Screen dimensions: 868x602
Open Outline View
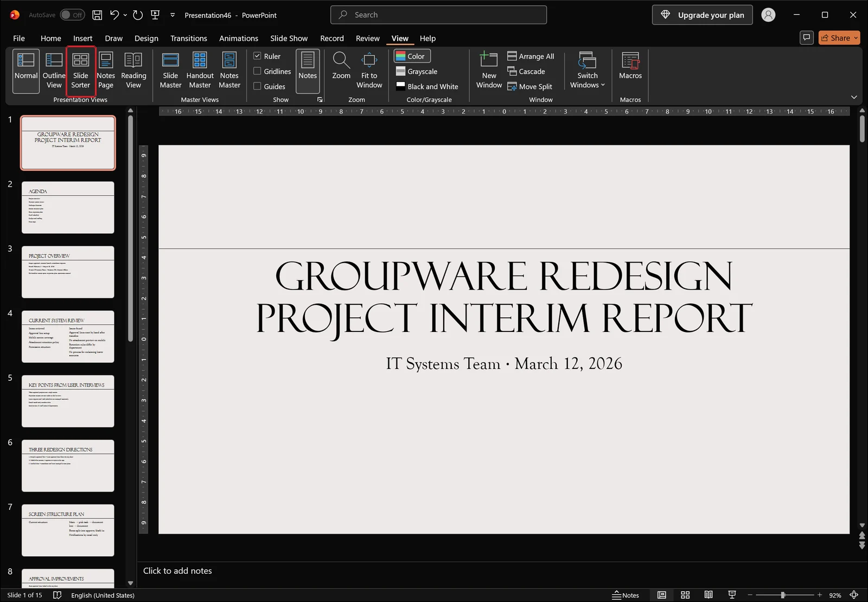54,71
